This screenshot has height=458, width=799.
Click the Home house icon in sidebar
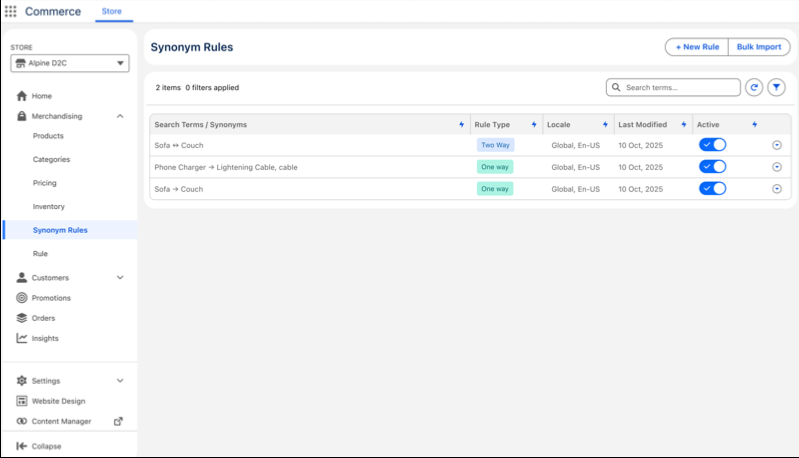click(x=21, y=96)
